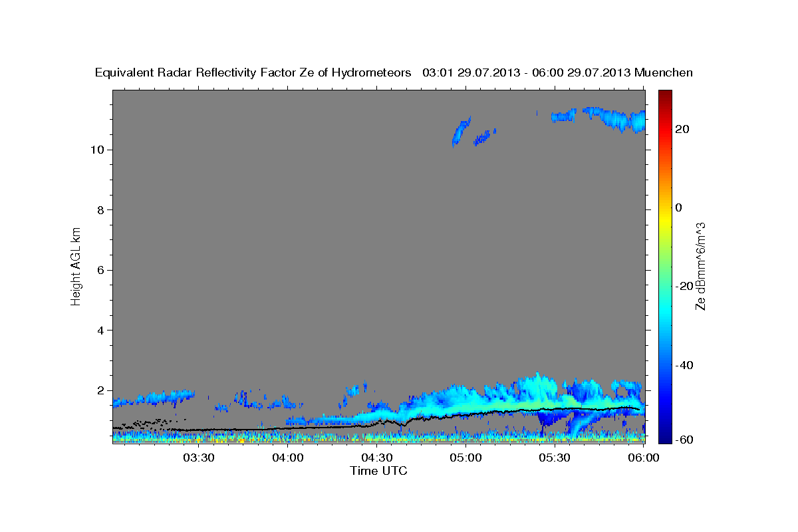Click the colorbar label 'Ze dBmm^6/m^3'

[x=700, y=266]
